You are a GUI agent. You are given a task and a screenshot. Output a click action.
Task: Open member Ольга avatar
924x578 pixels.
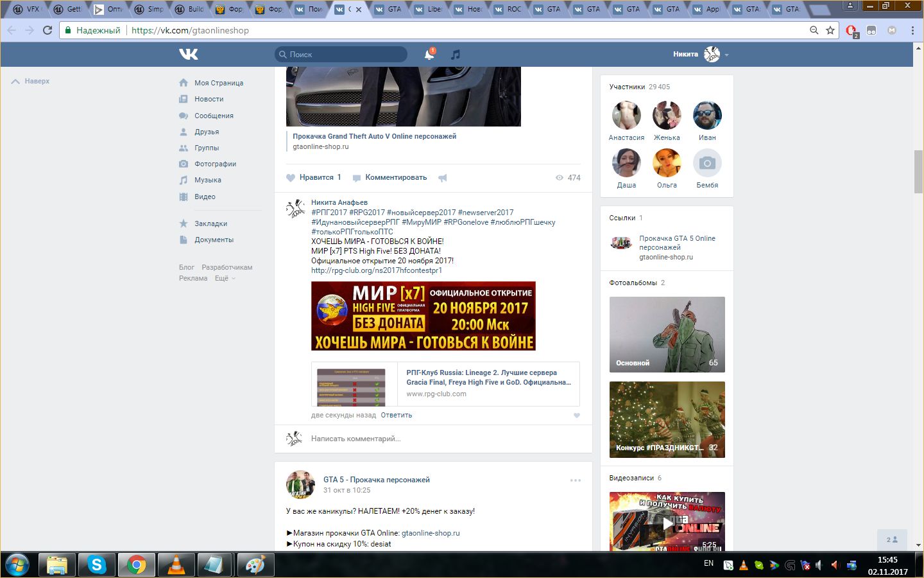pyautogui.click(x=667, y=163)
